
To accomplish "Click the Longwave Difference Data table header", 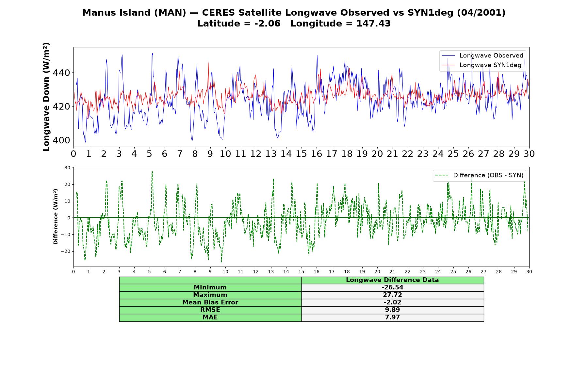I will 392,280.
